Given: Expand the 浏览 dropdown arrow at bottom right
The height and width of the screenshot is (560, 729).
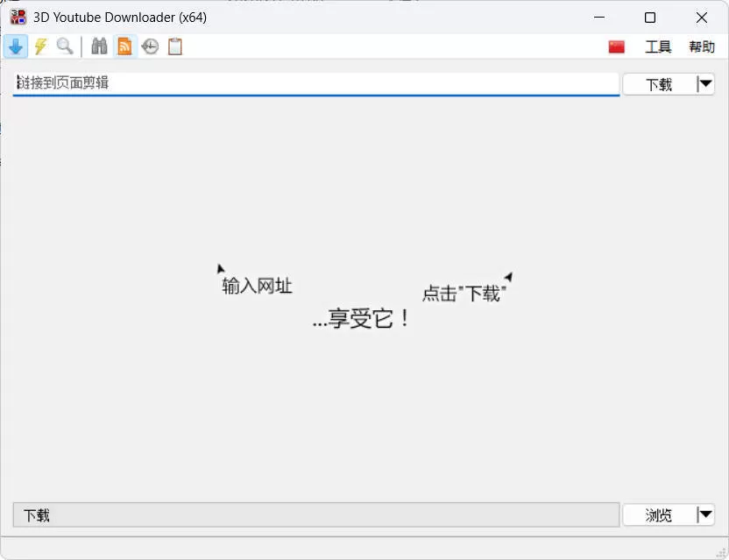Looking at the screenshot, I should tap(706, 514).
